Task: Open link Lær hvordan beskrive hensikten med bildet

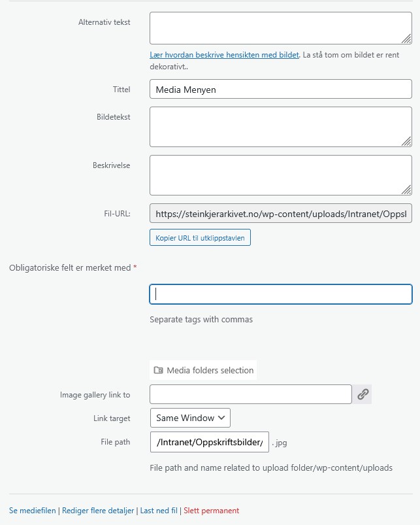Action: coord(224,56)
